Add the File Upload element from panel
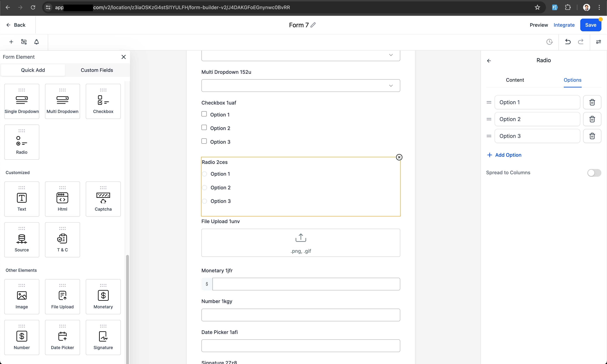 [62, 297]
